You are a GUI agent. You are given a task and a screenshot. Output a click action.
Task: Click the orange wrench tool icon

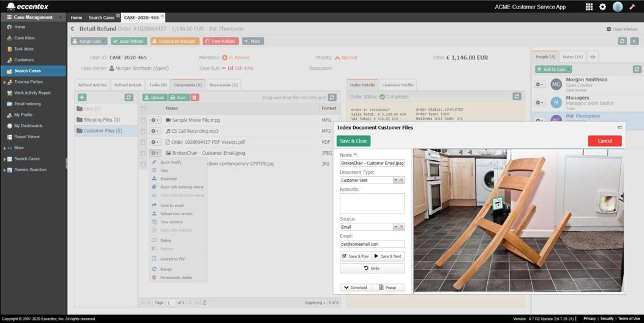pyautogui.click(x=632, y=7)
